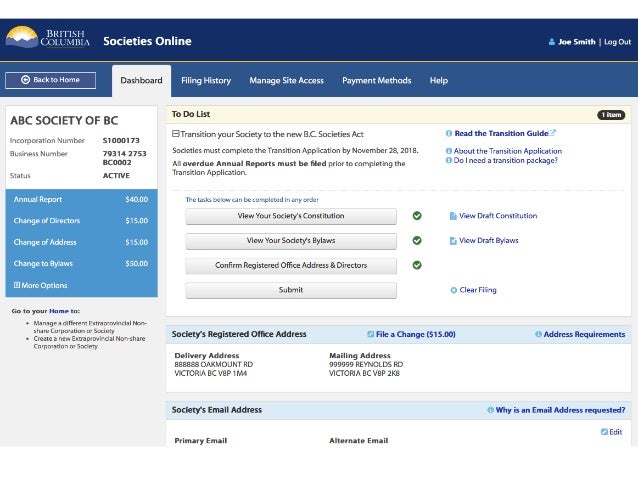This screenshot has height=479, width=638.
Task: Open Manage Site Access tab
Action: point(286,80)
